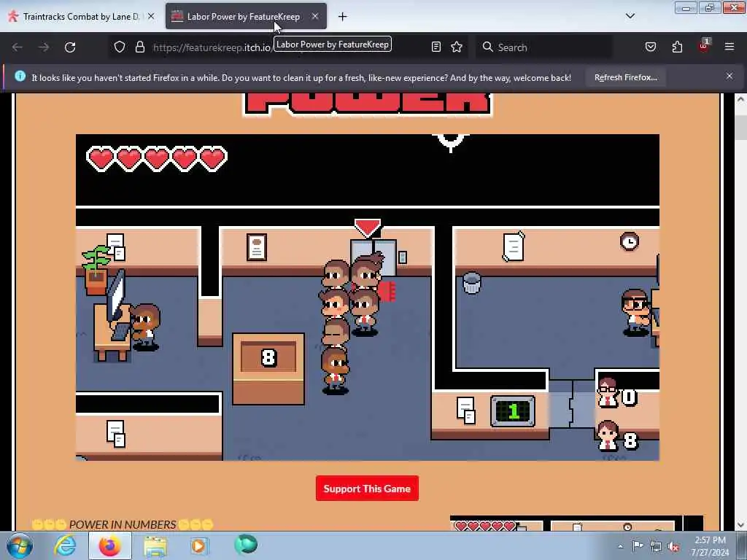747x560 pixels.
Task: Click the Firefox taskbar icon
Action: point(109,545)
